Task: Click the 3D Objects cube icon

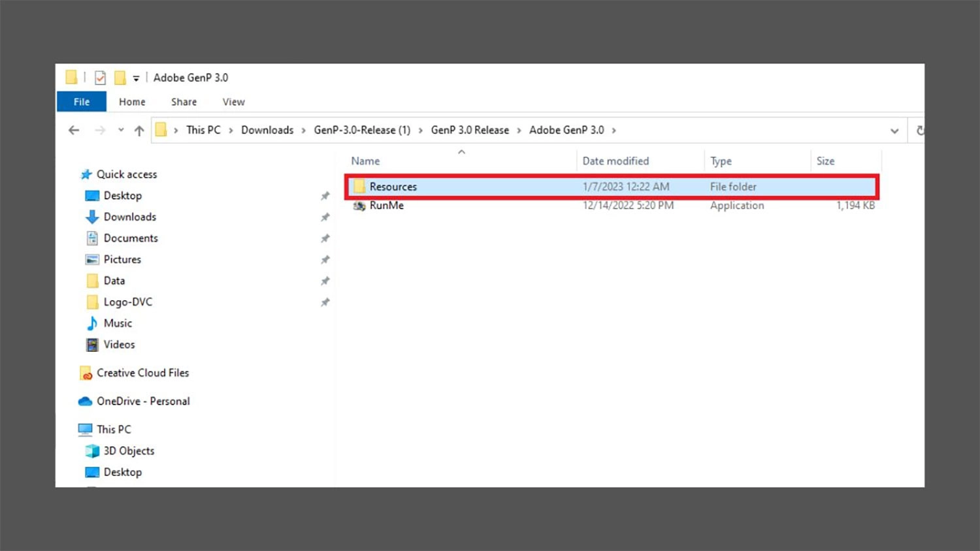Action: coord(92,451)
